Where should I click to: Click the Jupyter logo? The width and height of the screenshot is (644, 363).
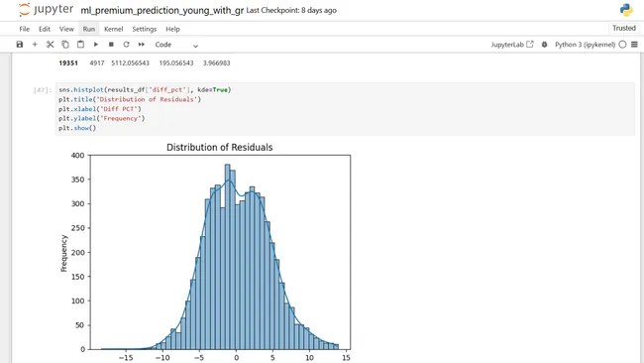pyautogui.click(x=46, y=10)
